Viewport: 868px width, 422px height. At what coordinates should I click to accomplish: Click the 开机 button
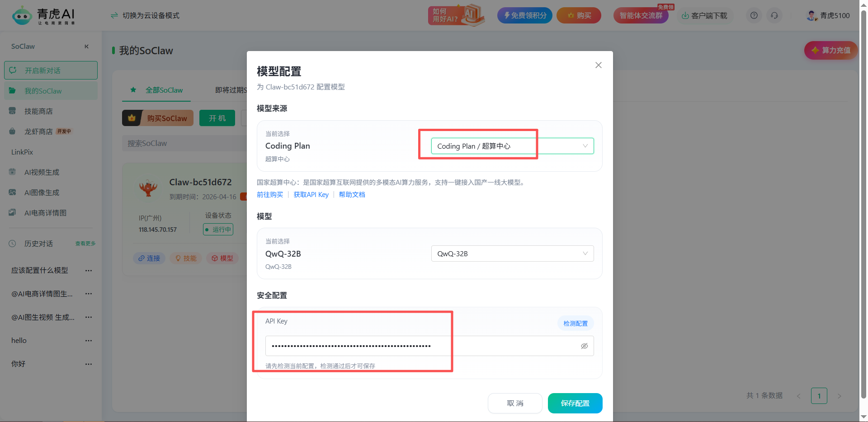217,118
